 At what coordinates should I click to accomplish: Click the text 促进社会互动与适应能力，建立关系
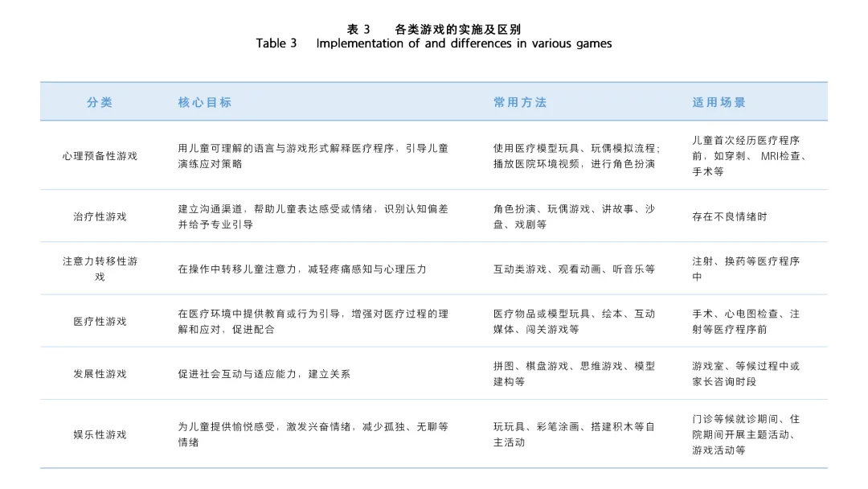tap(264, 374)
